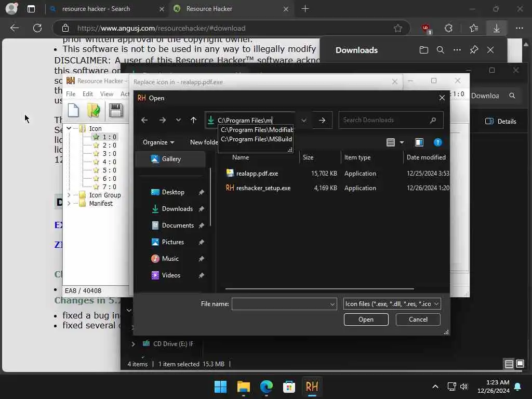Open Gallery in the navigation pane

[x=170, y=159]
